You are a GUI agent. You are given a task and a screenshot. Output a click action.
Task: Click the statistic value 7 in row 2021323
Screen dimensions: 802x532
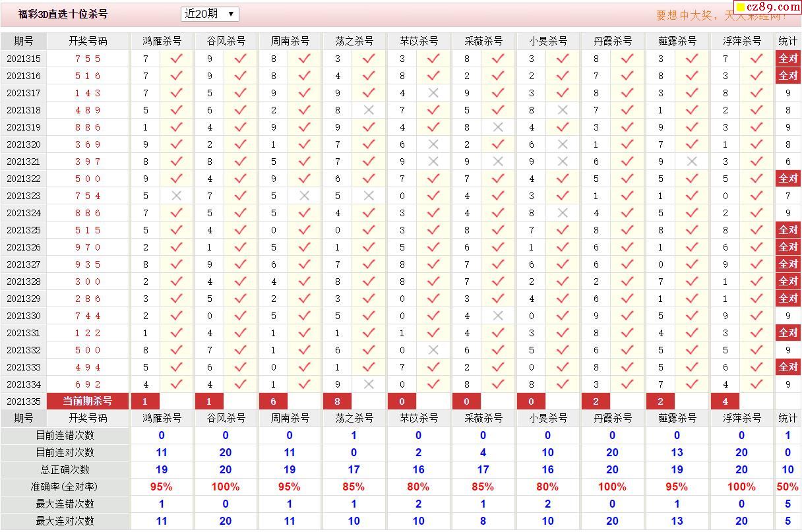pyautogui.click(x=787, y=196)
